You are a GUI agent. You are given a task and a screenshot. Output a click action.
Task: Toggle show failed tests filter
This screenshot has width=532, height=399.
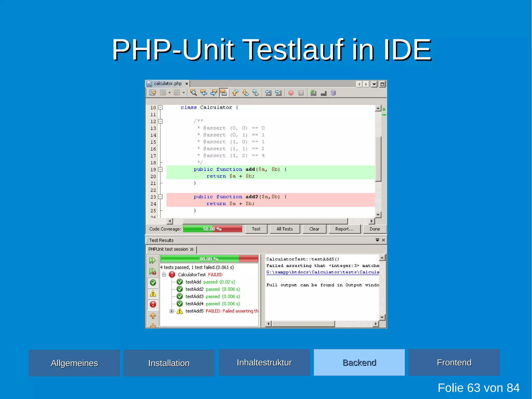pos(153,304)
